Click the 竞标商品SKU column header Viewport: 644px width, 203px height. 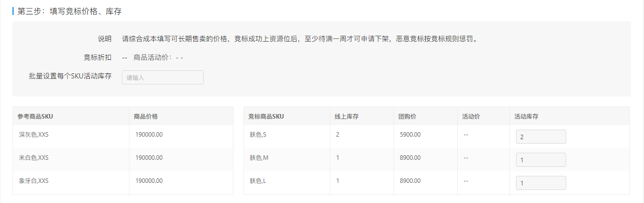[x=266, y=117]
